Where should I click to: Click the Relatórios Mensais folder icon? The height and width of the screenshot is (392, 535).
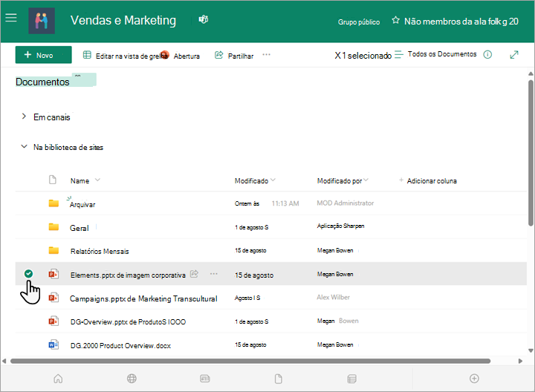[x=53, y=250]
